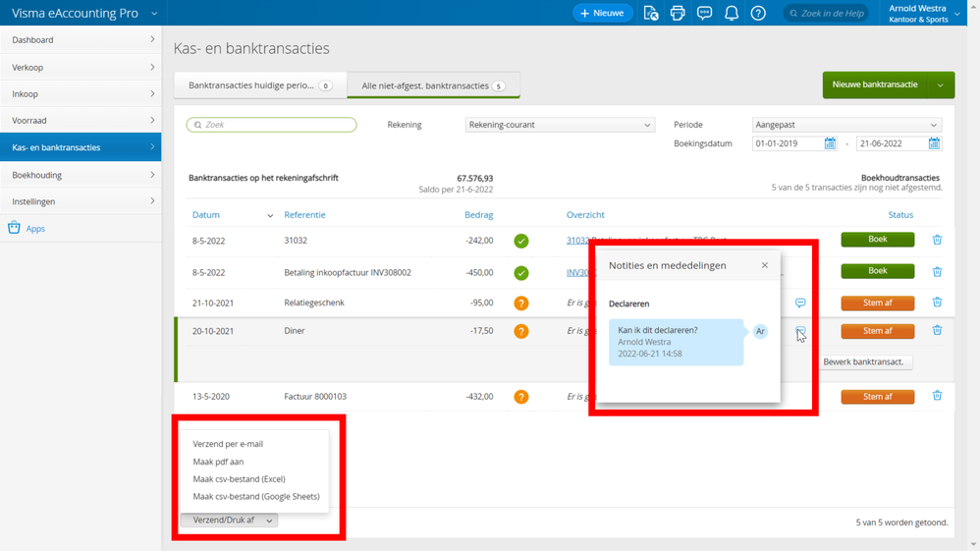The height and width of the screenshot is (551, 980).
Task: Open the notifications bell icon
Action: (732, 13)
